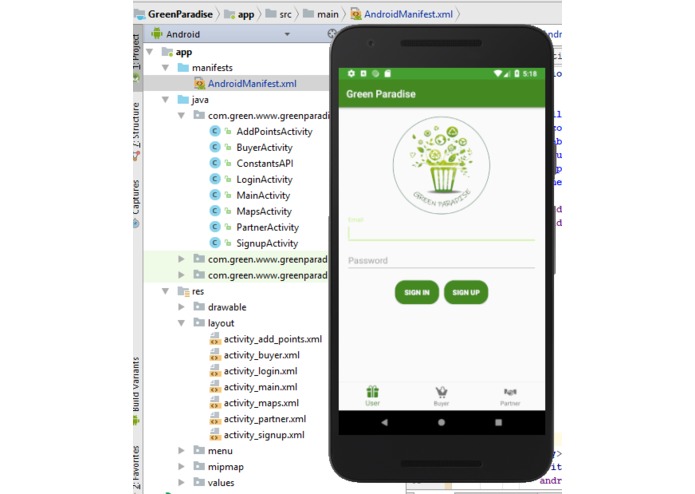Collapse the app module node

150,52
